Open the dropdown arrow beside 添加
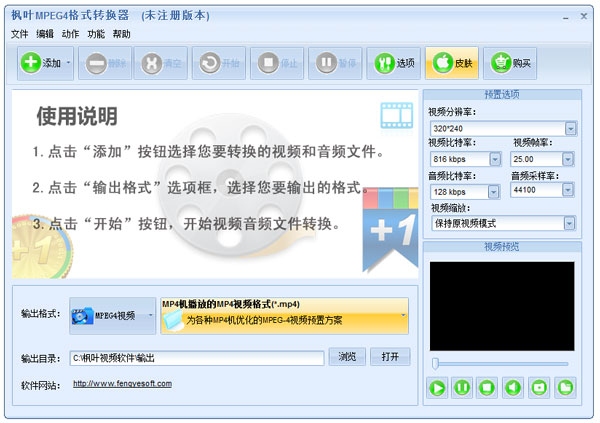The width and height of the screenshot is (600, 423). point(68,62)
